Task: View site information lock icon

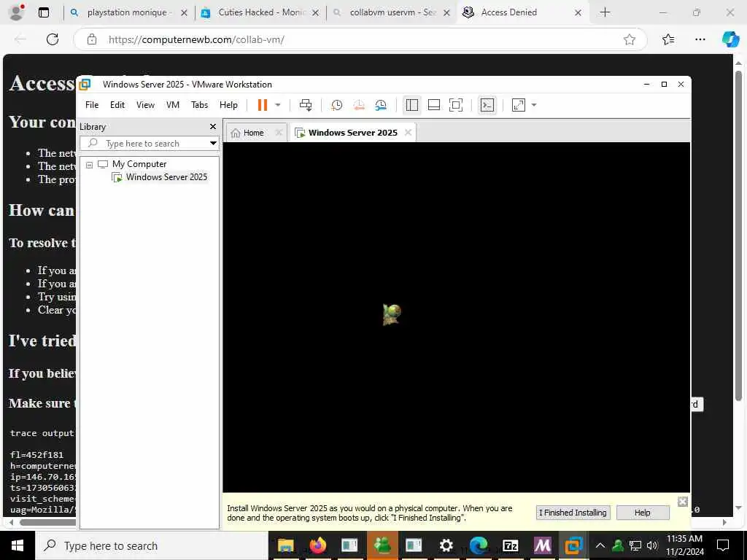Action: [92, 39]
